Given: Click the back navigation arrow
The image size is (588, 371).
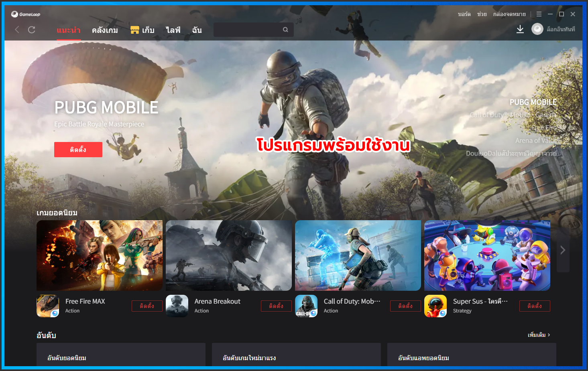Looking at the screenshot, I should click(16, 30).
